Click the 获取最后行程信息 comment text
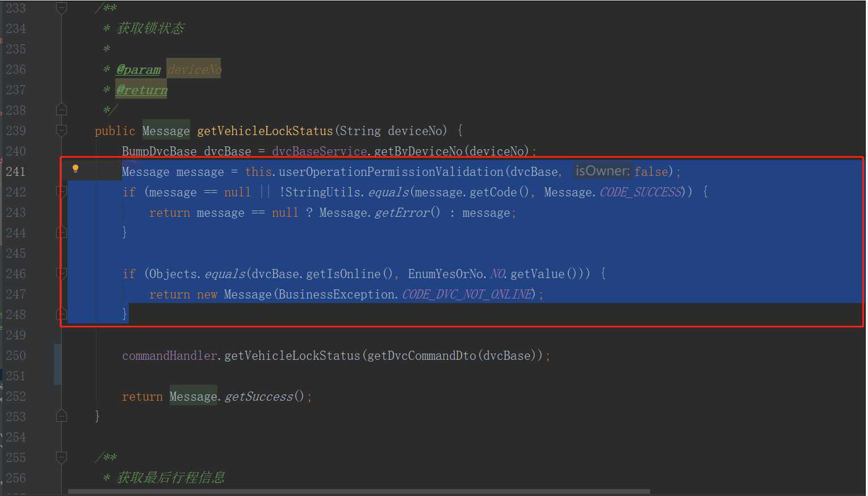The width and height of the screenshot is (868, 496). pyautogui.click(x=171, y=478)
